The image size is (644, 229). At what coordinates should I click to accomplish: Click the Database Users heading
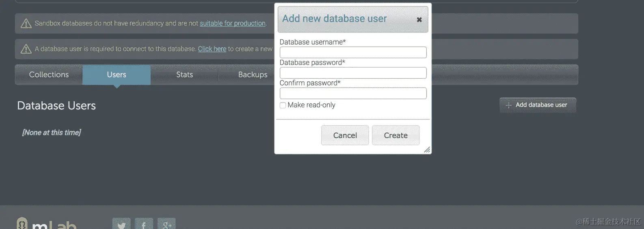coord(56,105)
